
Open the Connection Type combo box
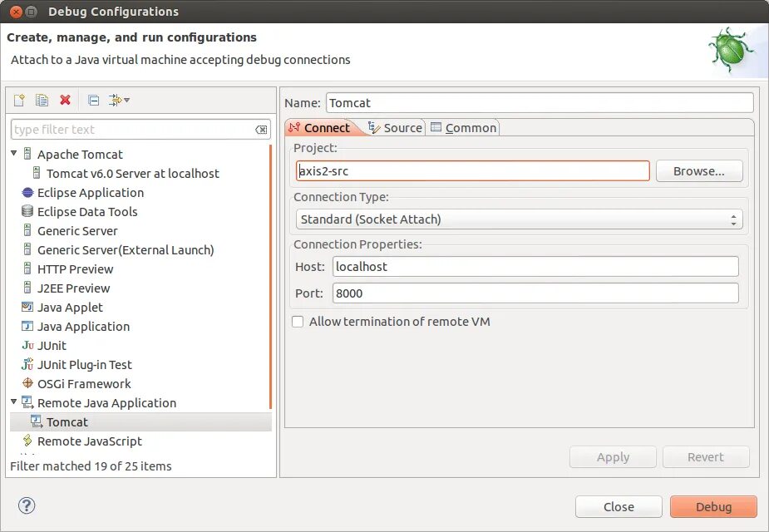pyautogui.click(x=520, y=219)
